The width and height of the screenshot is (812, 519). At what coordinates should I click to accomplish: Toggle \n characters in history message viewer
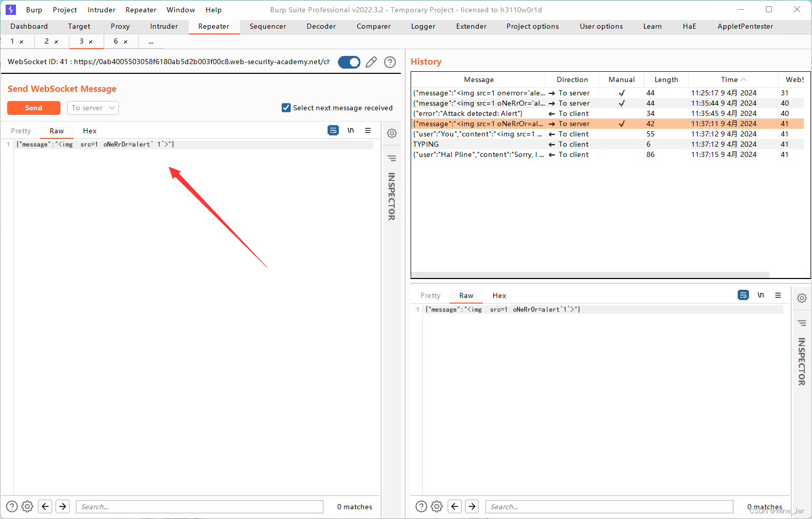click(761, 295)
